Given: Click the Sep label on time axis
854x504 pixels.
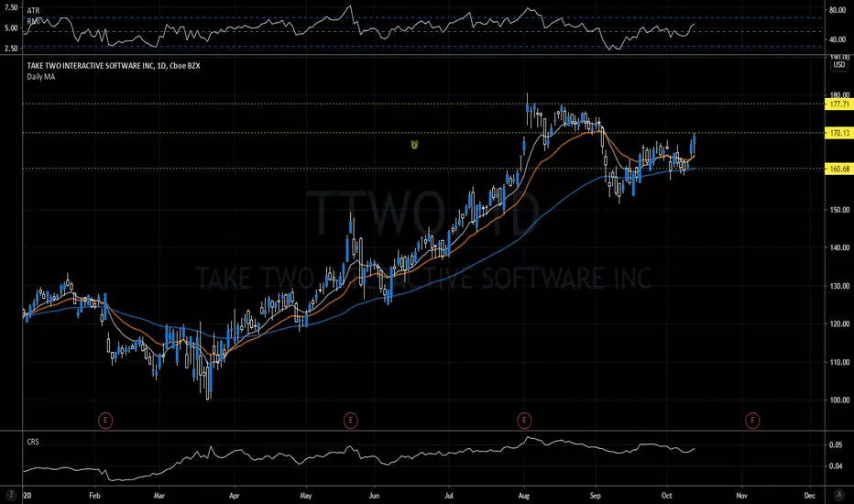Looking at the screenshot, I should [596, 495].
